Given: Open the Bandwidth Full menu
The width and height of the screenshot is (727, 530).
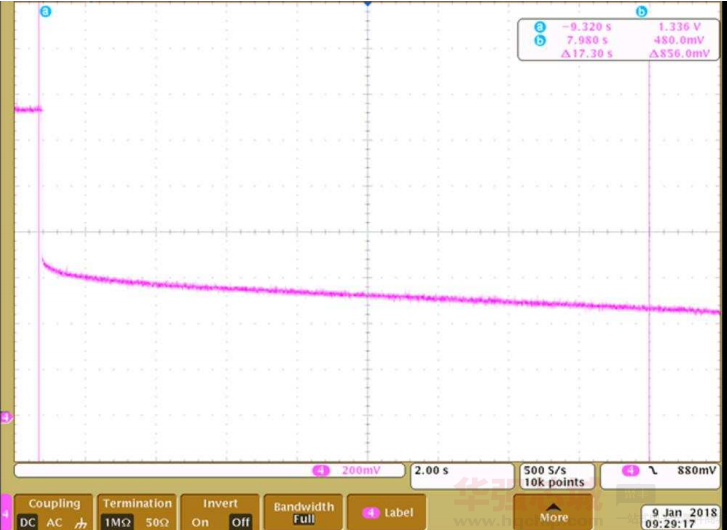Looking at the screenshot, I should (x=303, y=512).
